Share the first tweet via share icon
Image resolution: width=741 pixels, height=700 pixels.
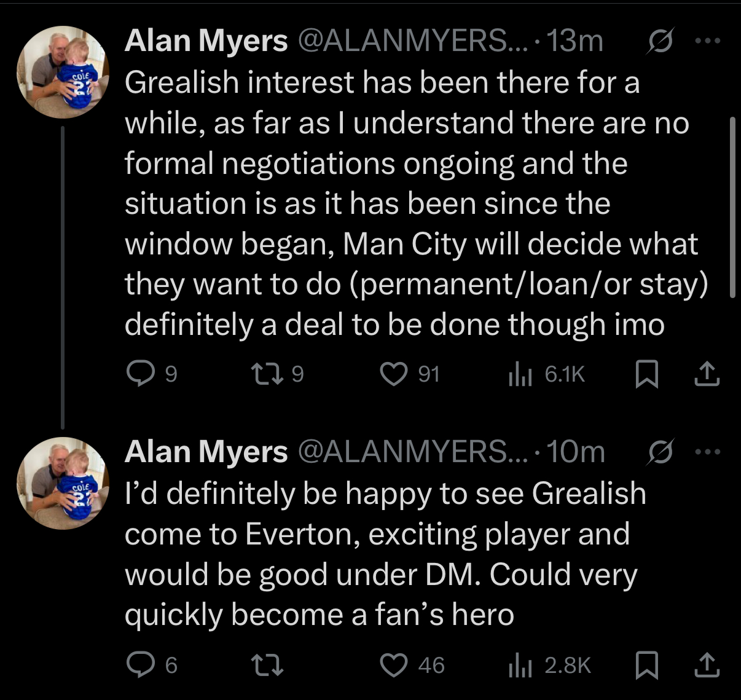click(707, 374)
